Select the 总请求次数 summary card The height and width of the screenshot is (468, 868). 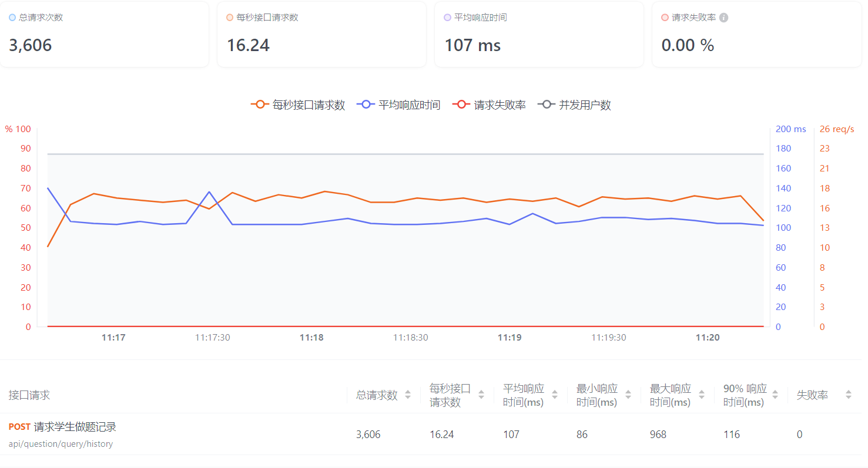pyautogui.click(x=104, y=34)
